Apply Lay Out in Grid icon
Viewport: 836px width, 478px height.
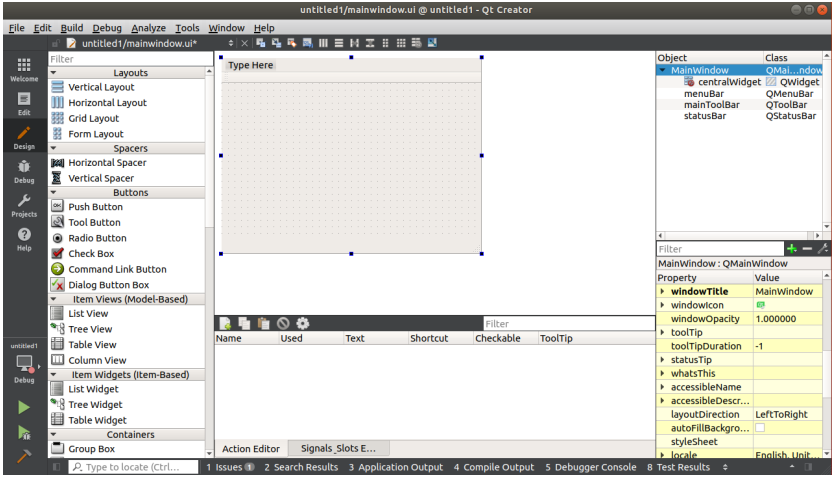[x=401, y=43]
